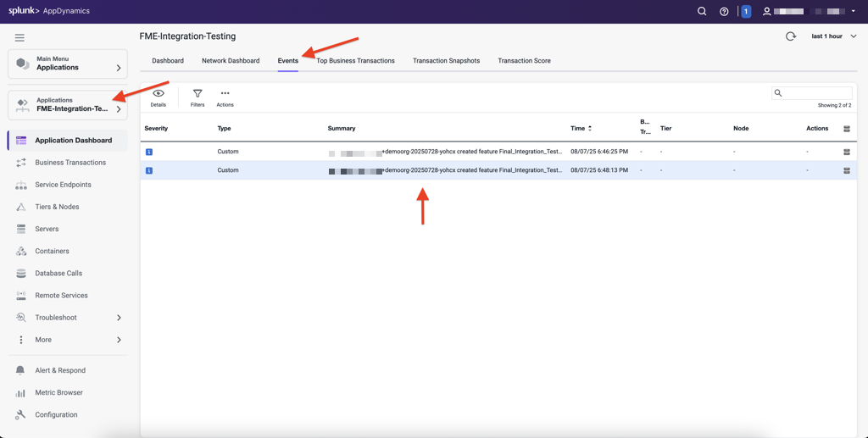Open the hamburger menu icon
868x438 pixels.
click(19, 38)
